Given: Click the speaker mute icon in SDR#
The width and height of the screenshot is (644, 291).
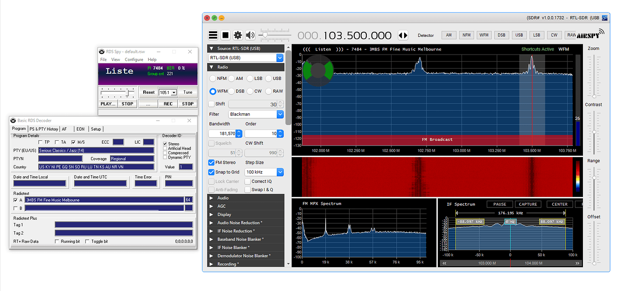Looking at the screenshot, I should (250, 35).
